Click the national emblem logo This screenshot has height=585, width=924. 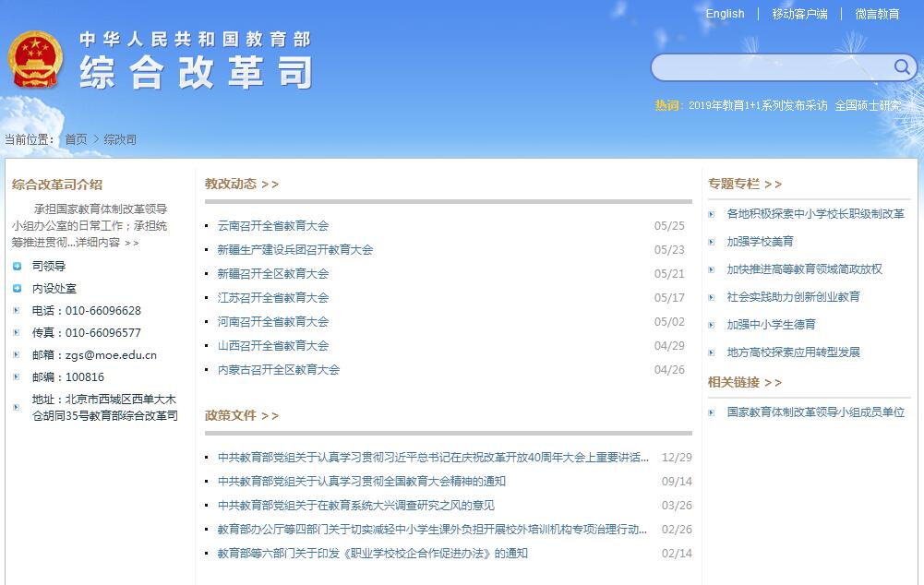34,61
